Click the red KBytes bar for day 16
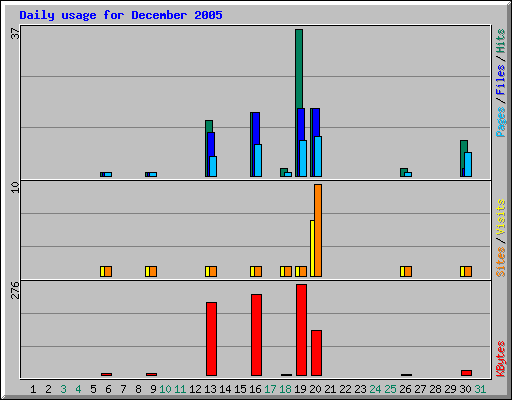Image resolution: width=512 pixels, height=400 pixels. (x=256, y=335)
